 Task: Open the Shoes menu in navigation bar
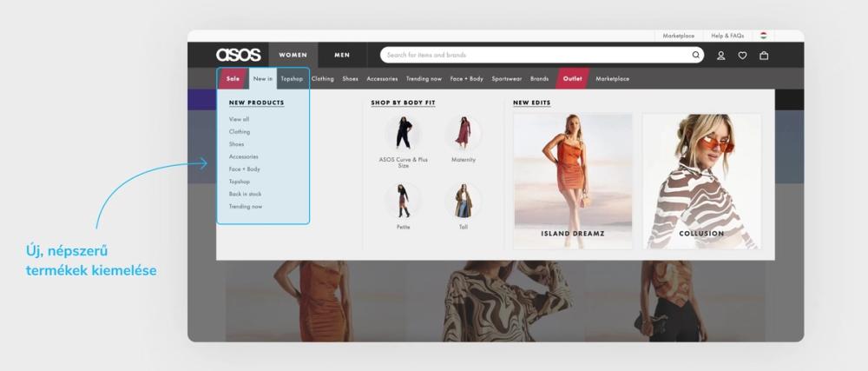[350, 78]
